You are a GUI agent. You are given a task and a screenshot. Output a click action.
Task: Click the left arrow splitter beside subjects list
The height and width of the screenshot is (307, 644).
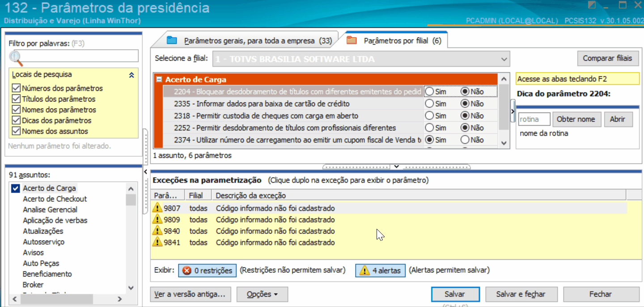point(146,172)
